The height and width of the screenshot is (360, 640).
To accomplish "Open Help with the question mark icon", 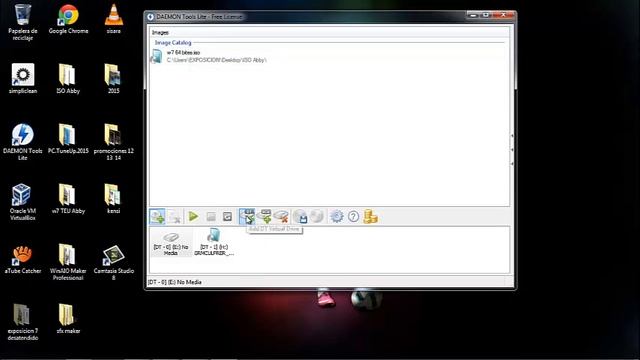I will (353, 217).
